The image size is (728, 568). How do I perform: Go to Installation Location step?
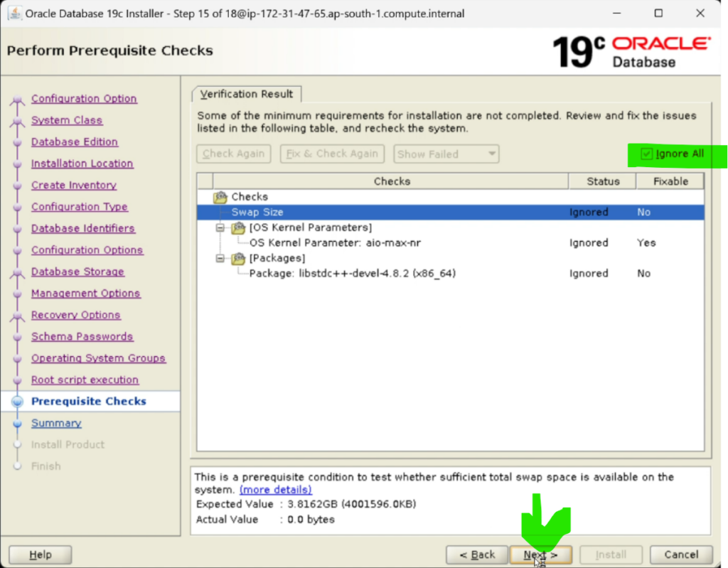pos(82,164)
